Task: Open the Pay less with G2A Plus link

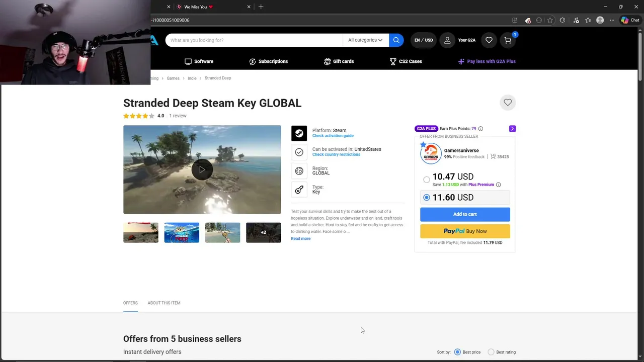Action: click(x=487, y=61)
